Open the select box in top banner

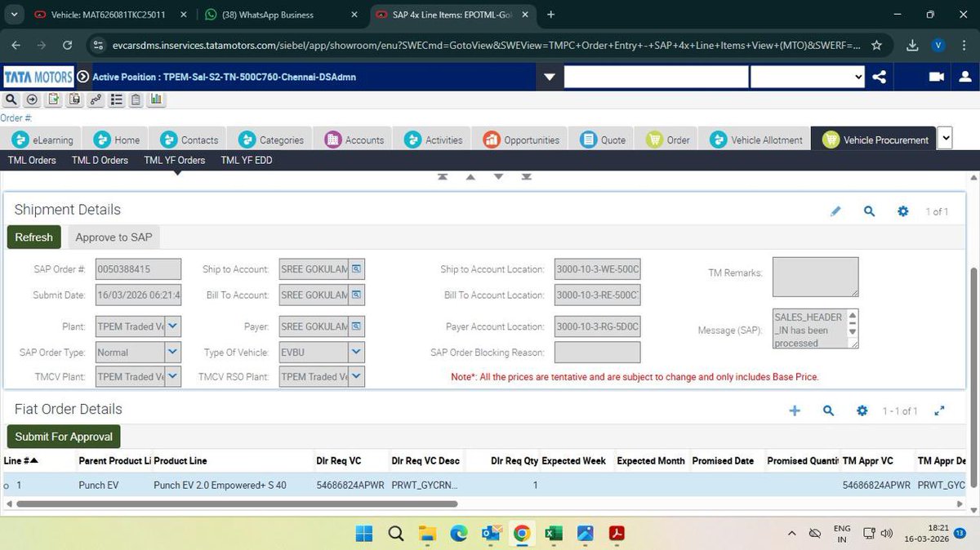coord(807,77)
